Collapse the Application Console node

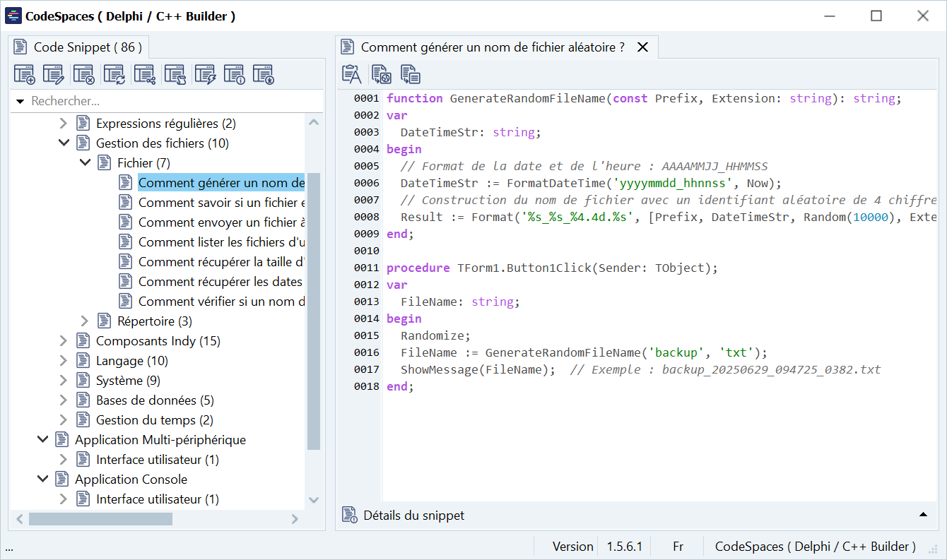[x=42, y=479]
